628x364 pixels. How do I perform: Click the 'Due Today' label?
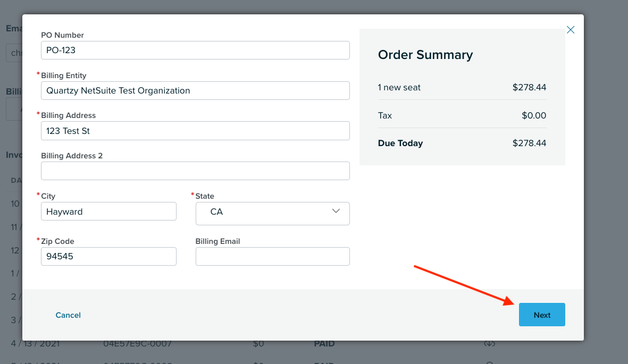[400, 143]
